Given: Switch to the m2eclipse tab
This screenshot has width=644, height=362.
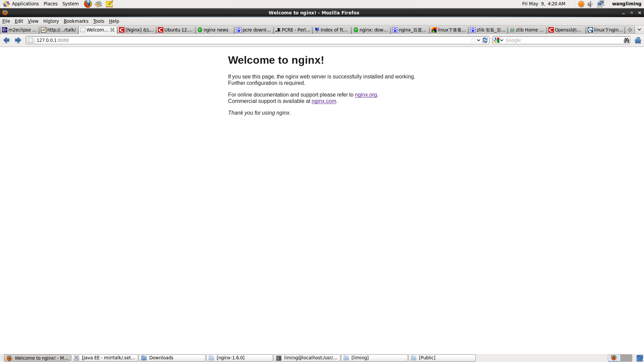Looking at the screenshot, I should click(19, 30).
